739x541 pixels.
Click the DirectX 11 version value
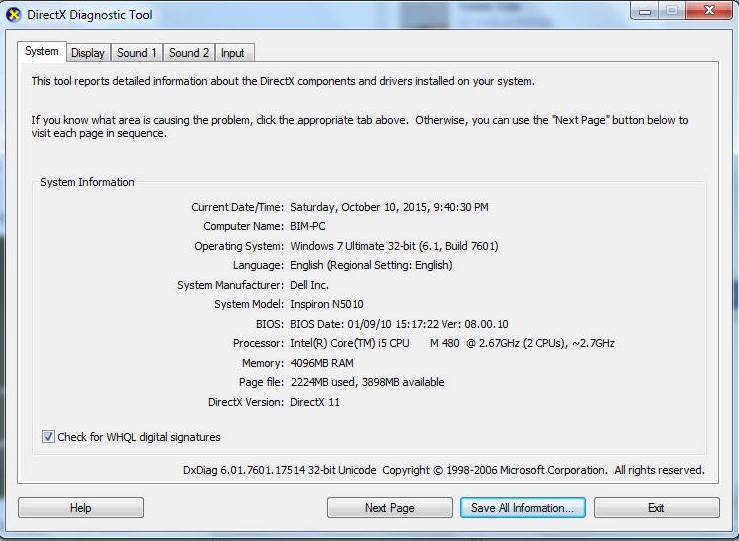[315, 402]
